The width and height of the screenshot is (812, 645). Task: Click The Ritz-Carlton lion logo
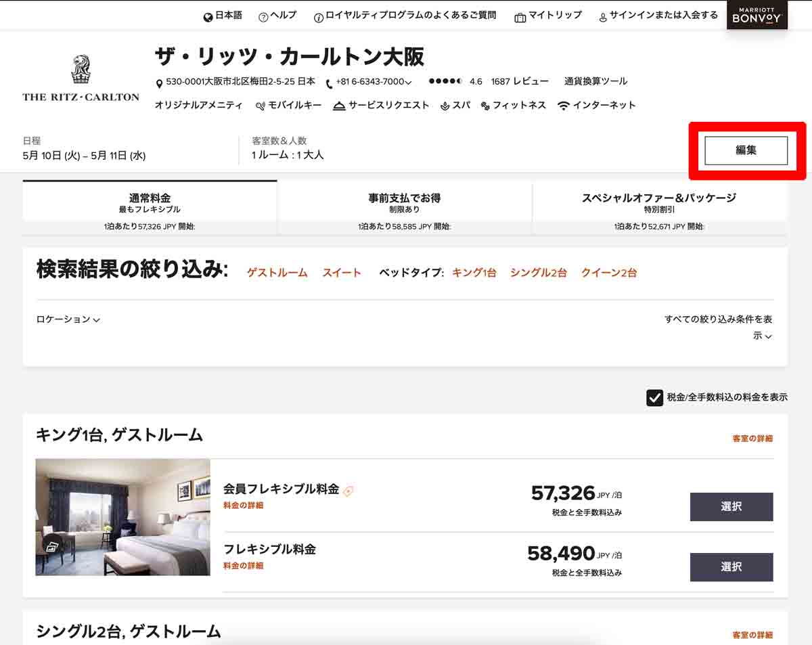click(81, 70)
